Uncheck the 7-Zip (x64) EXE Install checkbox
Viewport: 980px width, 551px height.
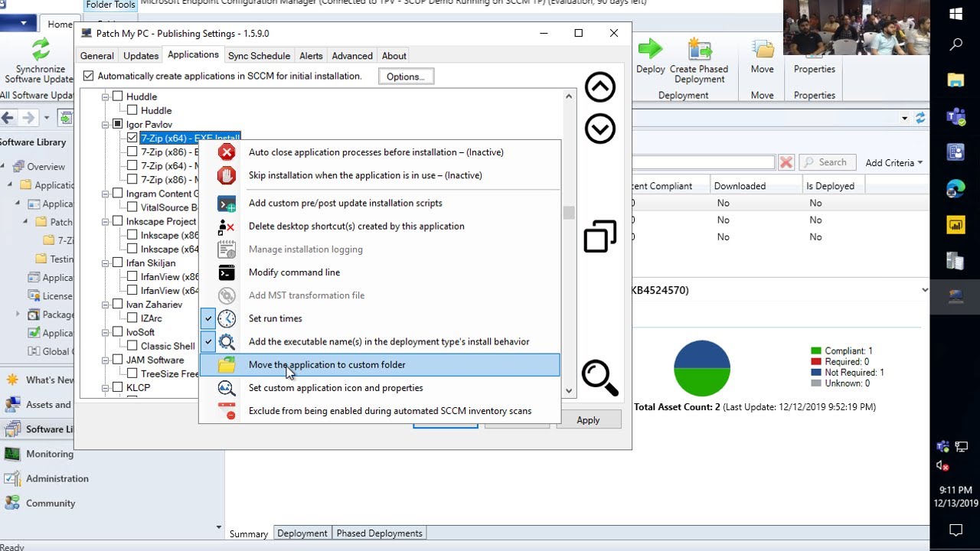pos(132,139)
